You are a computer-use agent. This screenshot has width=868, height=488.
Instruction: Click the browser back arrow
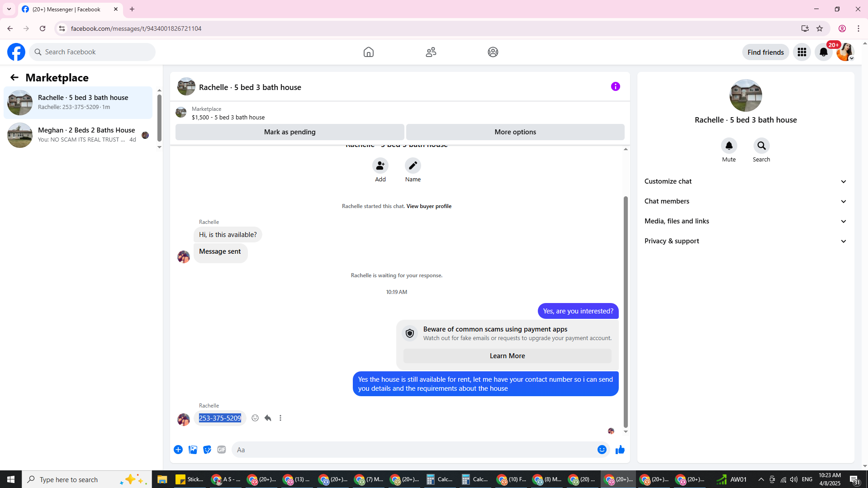pyautogui.click(x=10, y=28)
